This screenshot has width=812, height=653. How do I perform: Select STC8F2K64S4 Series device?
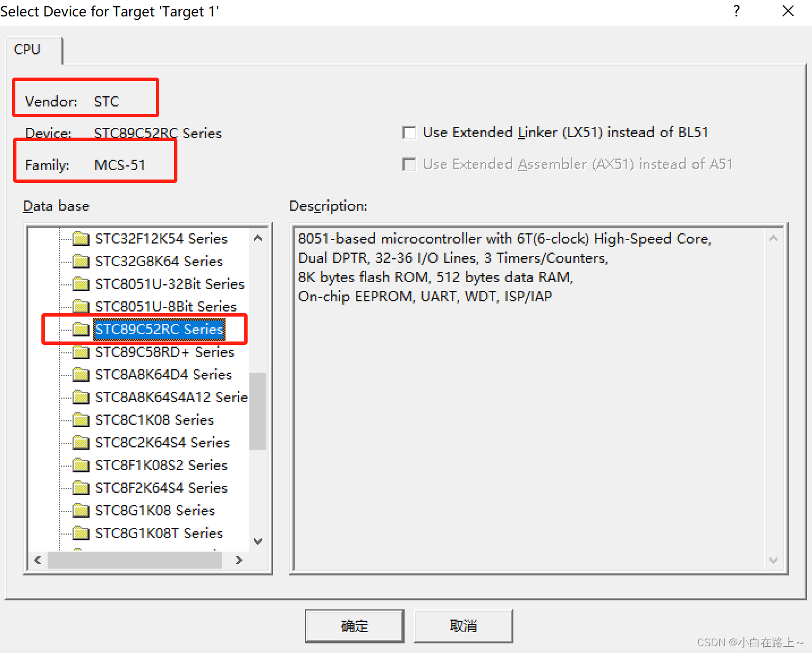161,488
